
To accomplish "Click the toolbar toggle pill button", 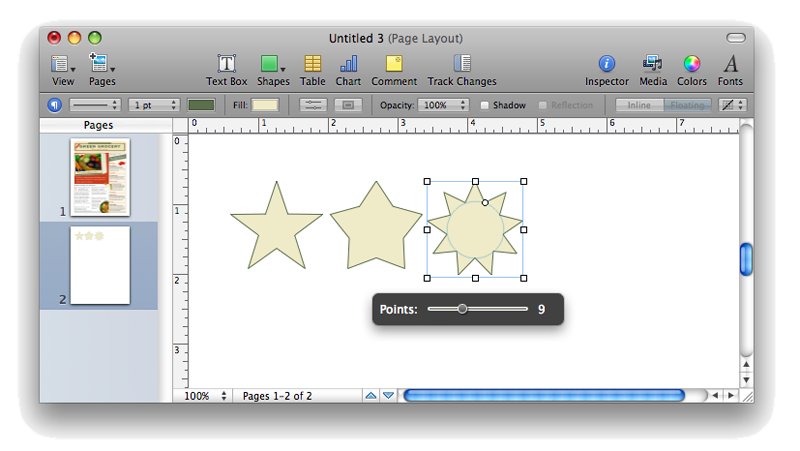I will click(x=736, y=38).
